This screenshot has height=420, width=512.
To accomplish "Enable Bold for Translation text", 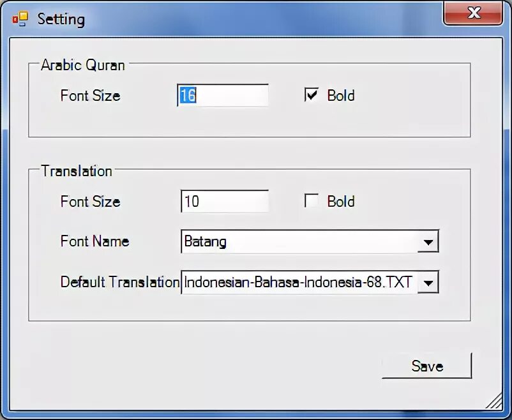I will (311, 200).
